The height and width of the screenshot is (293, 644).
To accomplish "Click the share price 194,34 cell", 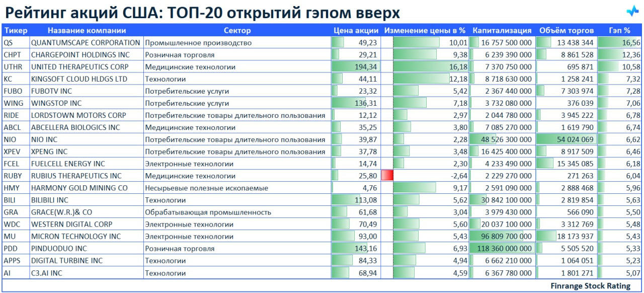I will 356,67.
